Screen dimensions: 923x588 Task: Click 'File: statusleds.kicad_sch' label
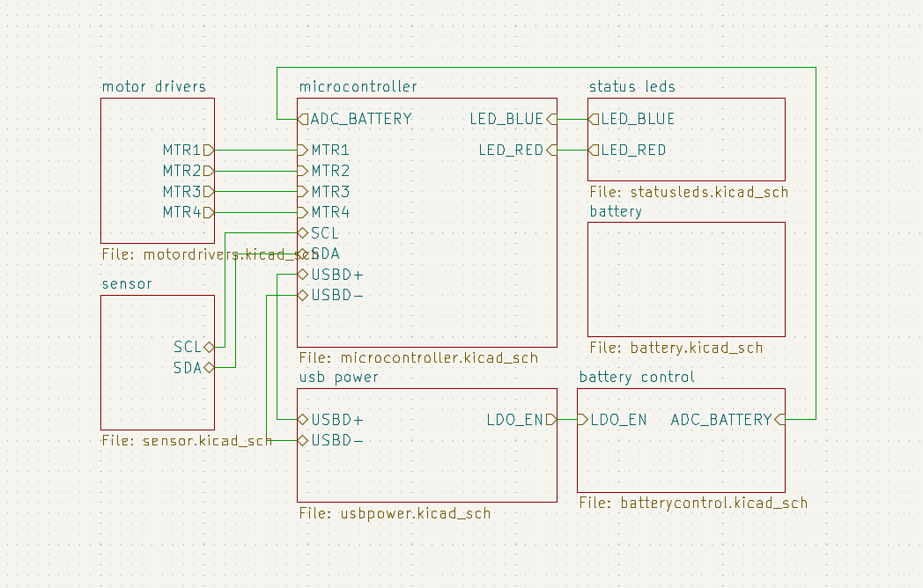[x=689, y=193]
